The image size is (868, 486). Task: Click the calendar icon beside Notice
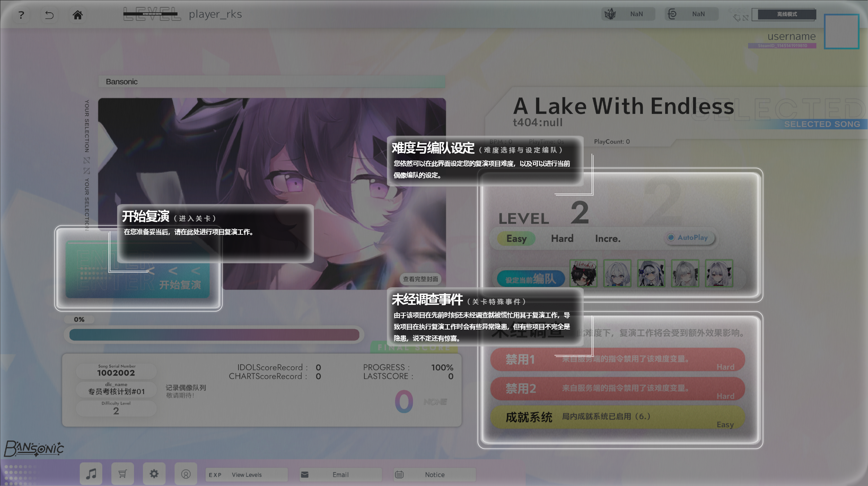[x=399, y=474]
